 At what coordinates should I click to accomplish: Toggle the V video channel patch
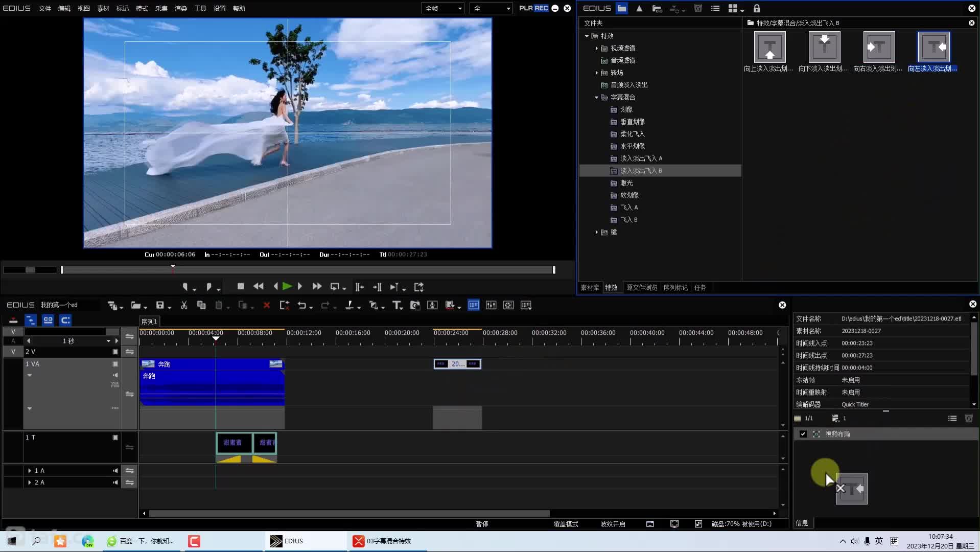(x=13, y=331)
